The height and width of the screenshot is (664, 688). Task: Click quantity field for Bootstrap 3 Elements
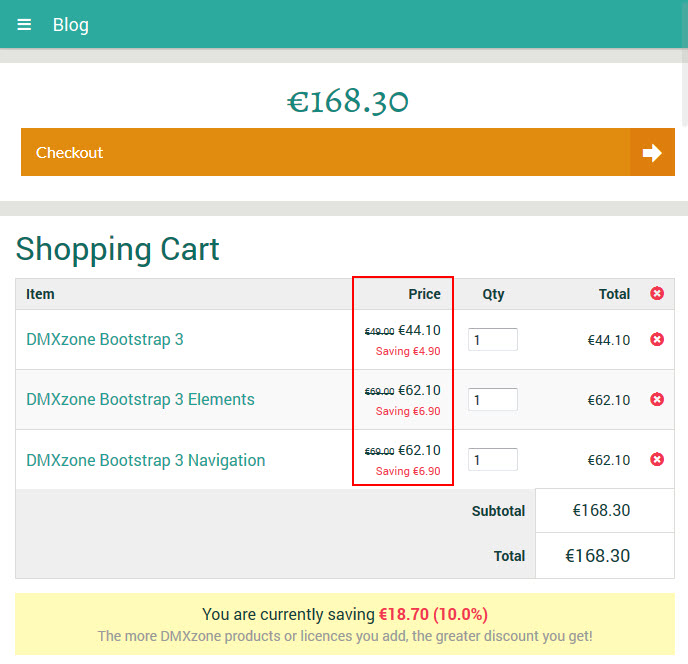point(493,399)
